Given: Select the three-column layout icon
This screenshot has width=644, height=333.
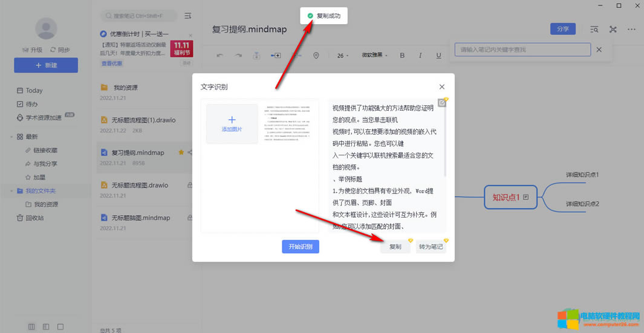Looking at the screenshot, I should pos(31,326).
